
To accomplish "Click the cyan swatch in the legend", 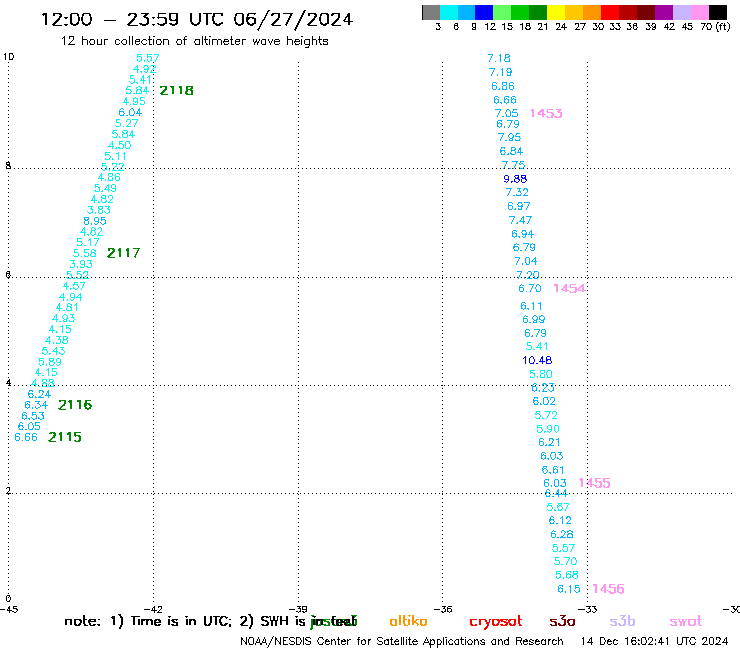I will click(449, 12).
